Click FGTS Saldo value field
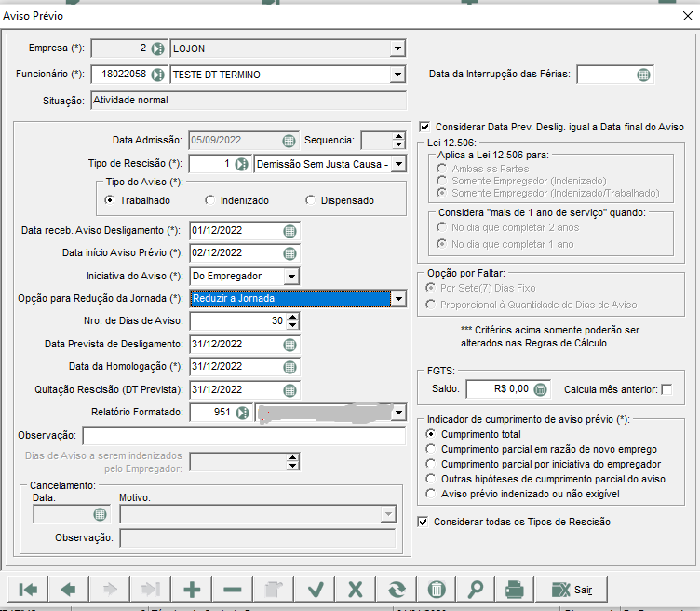Image resolution: width=700 pixels, height=611 pixels. point(500,389)
